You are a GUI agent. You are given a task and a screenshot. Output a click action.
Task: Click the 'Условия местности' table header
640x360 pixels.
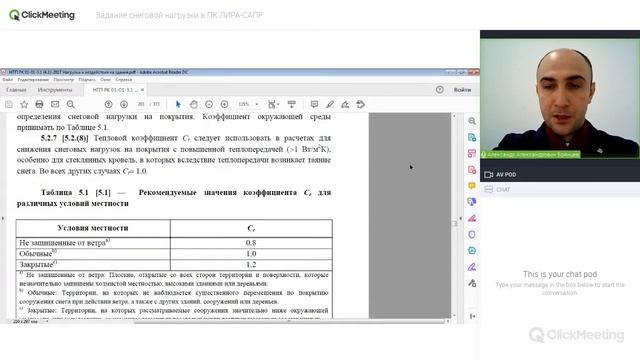[x=93, y=228]
